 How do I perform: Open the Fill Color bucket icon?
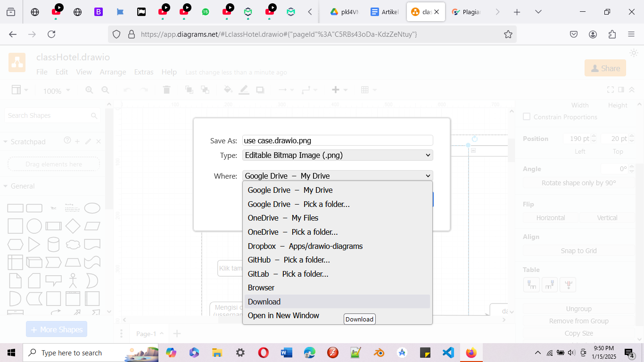pyautogui.click(x=228, y=90)
